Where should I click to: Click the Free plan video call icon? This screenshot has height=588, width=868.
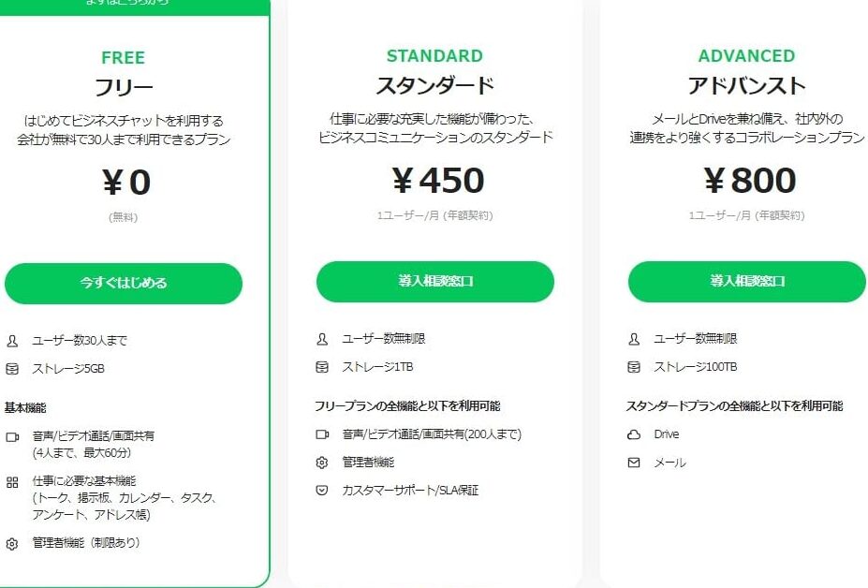[12, 436]
